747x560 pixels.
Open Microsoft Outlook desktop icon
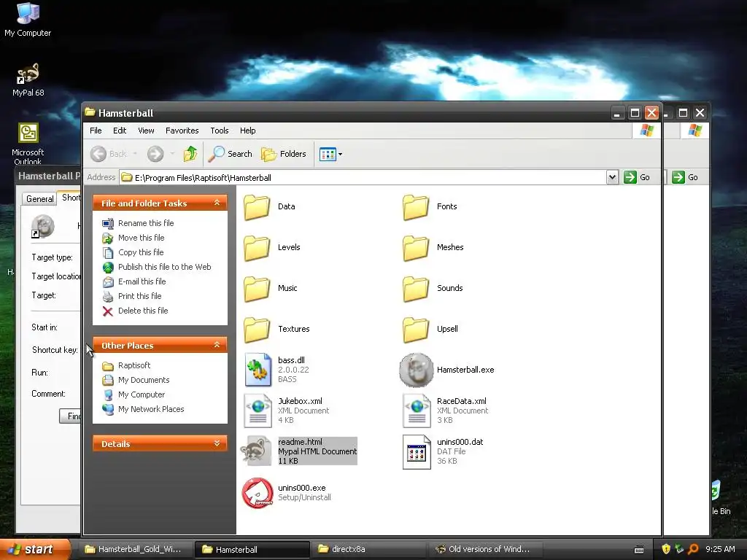28,143
